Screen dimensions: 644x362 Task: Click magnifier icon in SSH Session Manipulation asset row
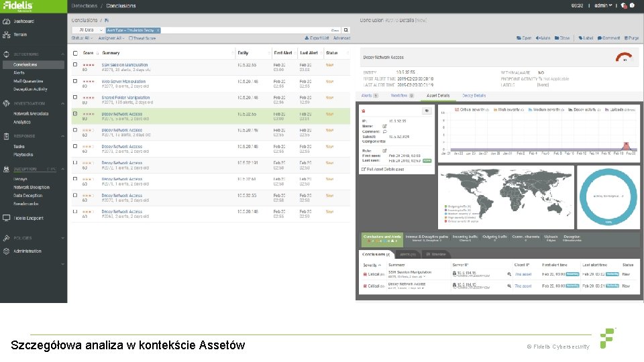point(509,274)
